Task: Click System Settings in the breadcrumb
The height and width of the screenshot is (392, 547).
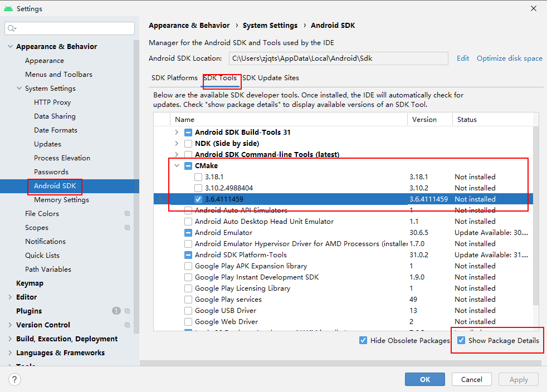Action: click(270, 26)
